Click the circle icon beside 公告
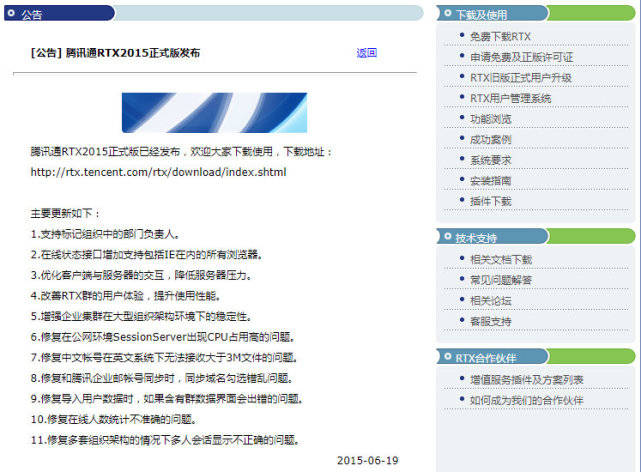Viewport: 641px width, 472px height. point(11,13)
